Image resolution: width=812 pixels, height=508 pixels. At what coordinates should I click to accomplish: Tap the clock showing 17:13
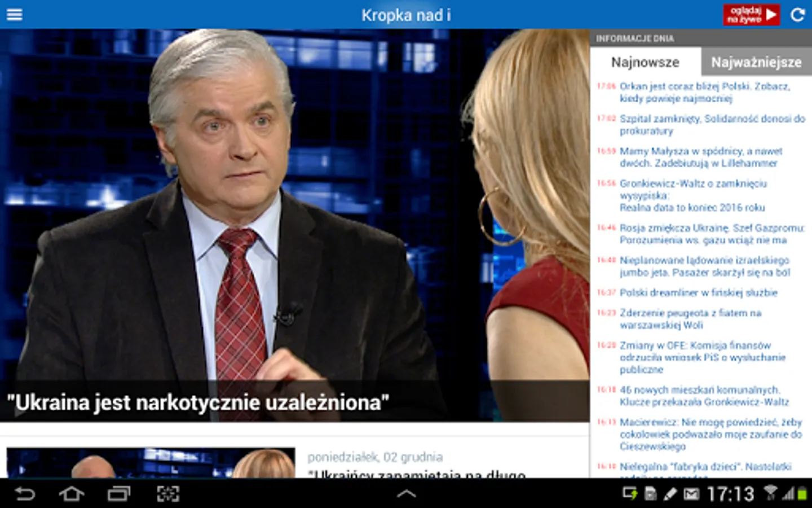tap(730, 494)
